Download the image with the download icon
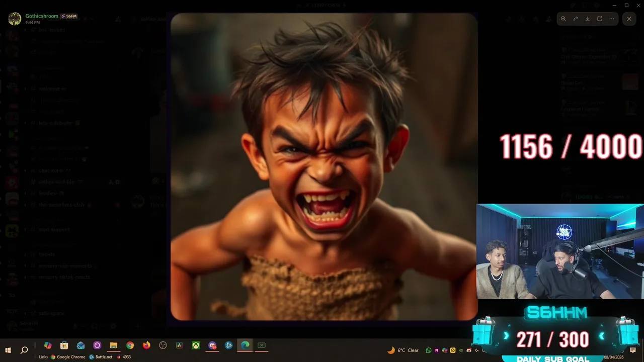 [588, 19]
